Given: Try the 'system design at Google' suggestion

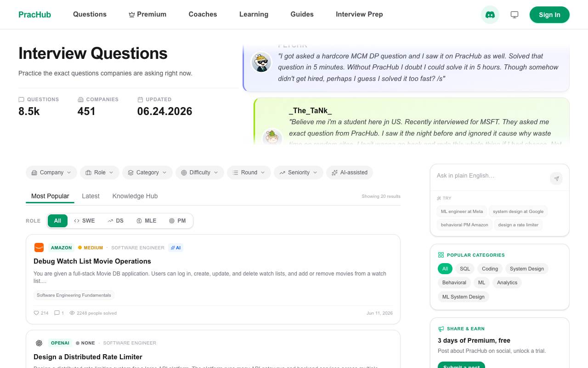Looking at the screenshot, I should pyautogui.click(x=518, y=212).
